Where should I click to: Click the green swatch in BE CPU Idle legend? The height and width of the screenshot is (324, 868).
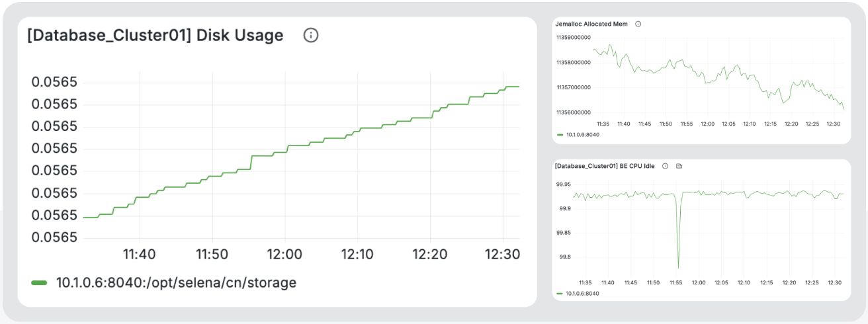coord(560,293)
